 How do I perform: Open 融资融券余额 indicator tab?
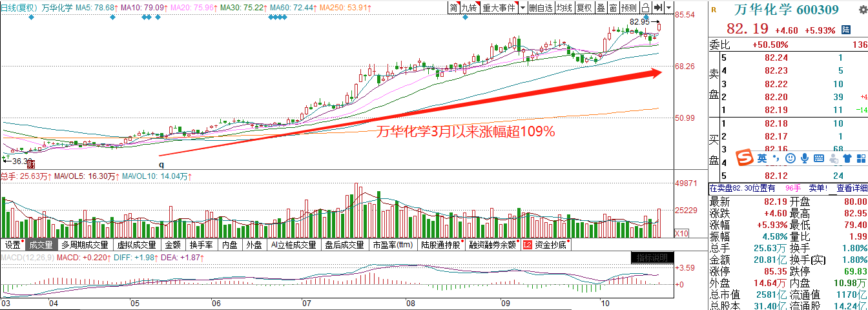[493, 245]
